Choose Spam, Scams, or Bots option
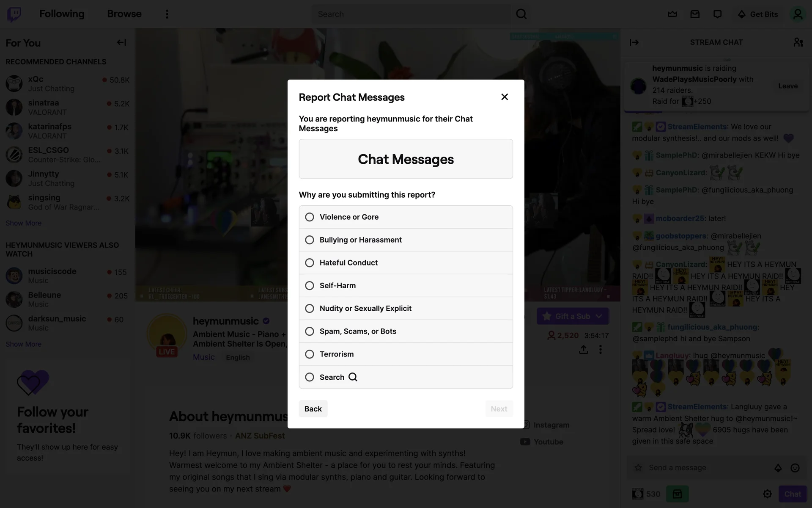 (x=406, y=331)
